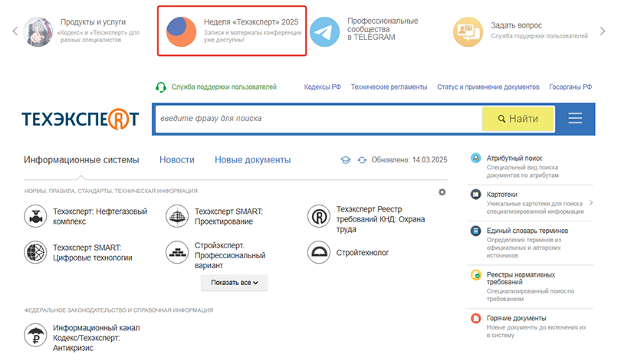Click Атрибутный поиск icon
The image size is (621, 364).
475,158
